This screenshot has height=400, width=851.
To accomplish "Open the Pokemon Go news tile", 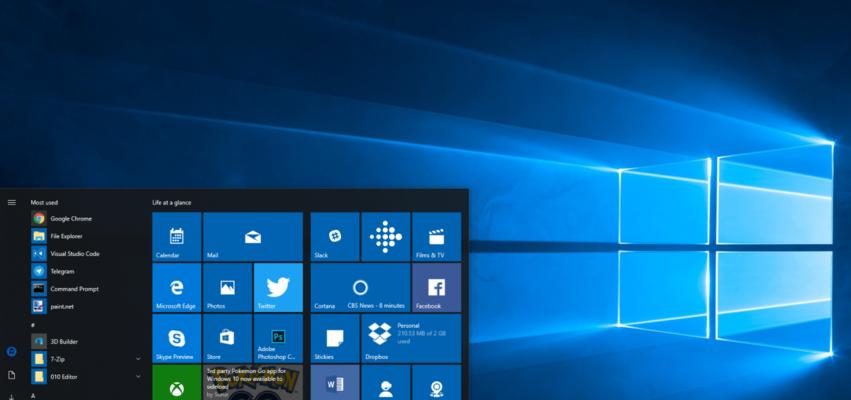I will 253,383.
